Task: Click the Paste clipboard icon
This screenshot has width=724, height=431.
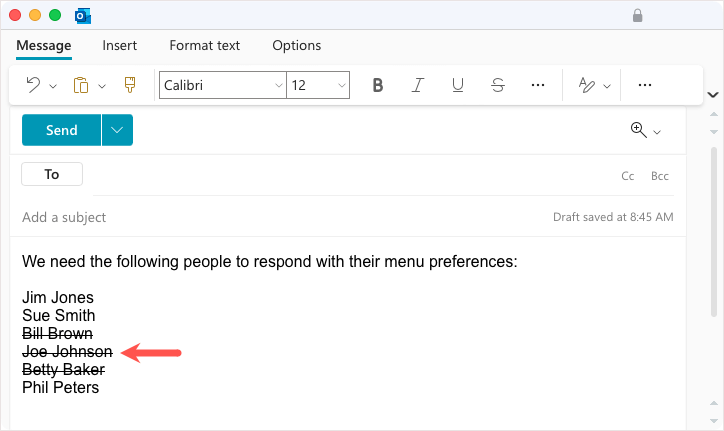Action: (81, 86)
